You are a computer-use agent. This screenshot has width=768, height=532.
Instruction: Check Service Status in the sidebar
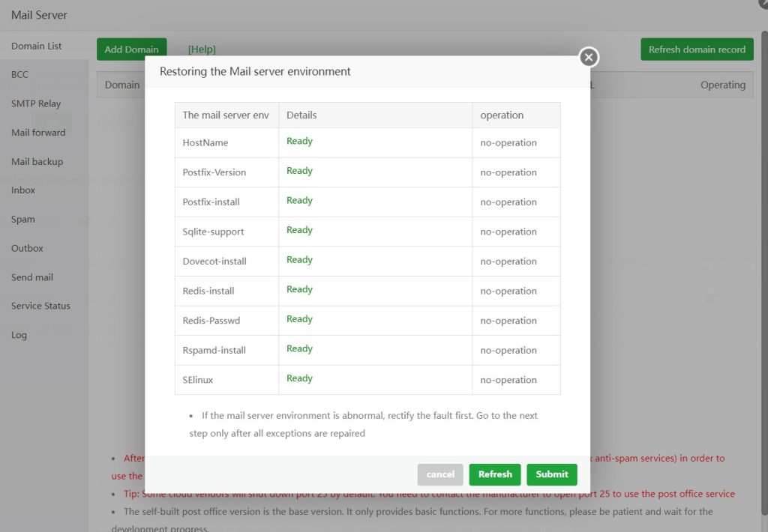pos(40,306)
